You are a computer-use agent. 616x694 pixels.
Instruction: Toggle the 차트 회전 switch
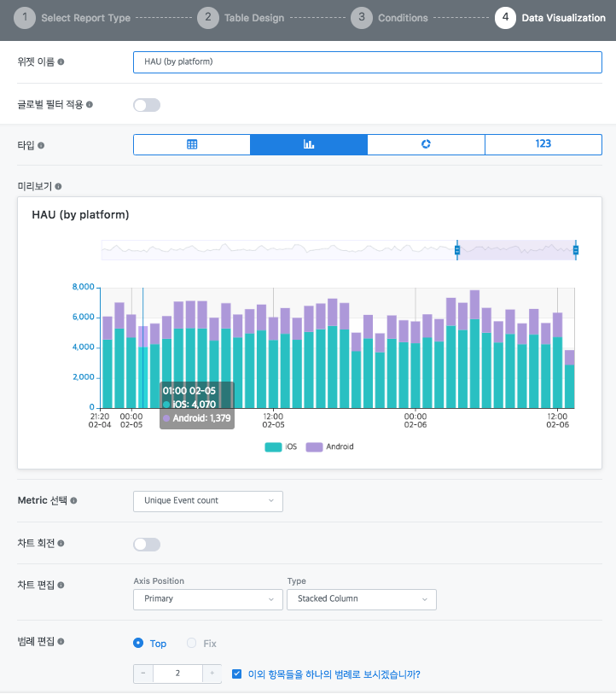(x=147, y=545)
